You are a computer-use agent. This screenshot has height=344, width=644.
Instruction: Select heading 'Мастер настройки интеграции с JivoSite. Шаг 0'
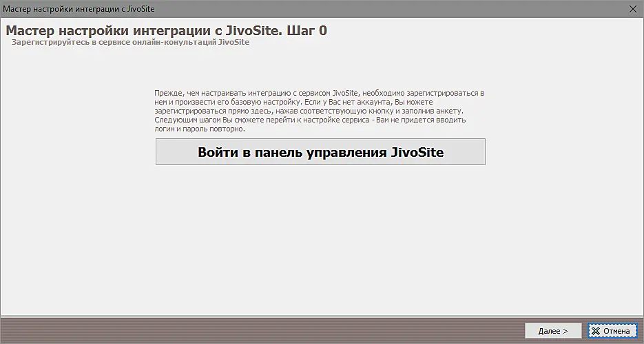(x=167, y=30)
